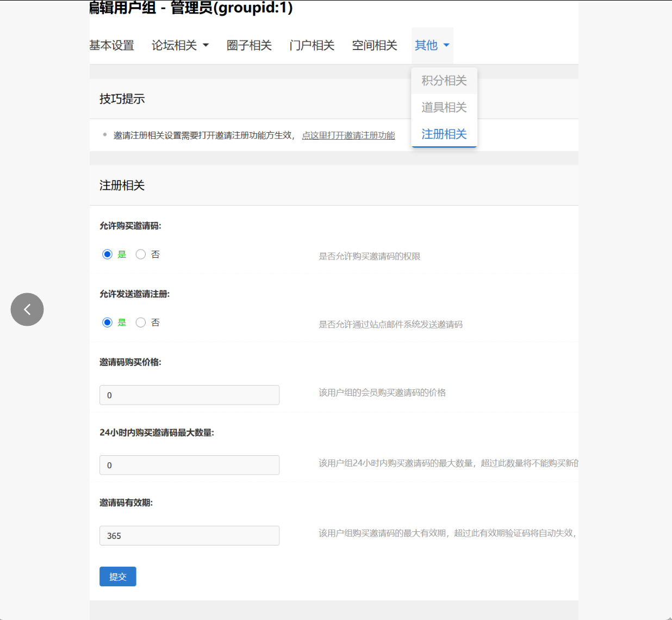
Task: Click the 邀请码有效期 field showing 365
Action: (x=189, y=536)
